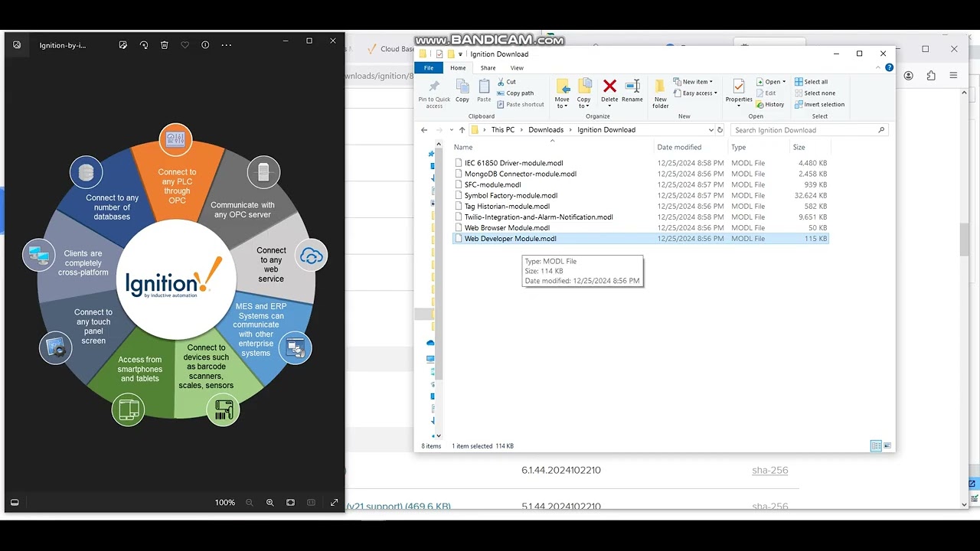Open the Photos See more ellipsis menu
Viewport: 980px width, 551px height.
pyautogui.click(x=227, y=45)
